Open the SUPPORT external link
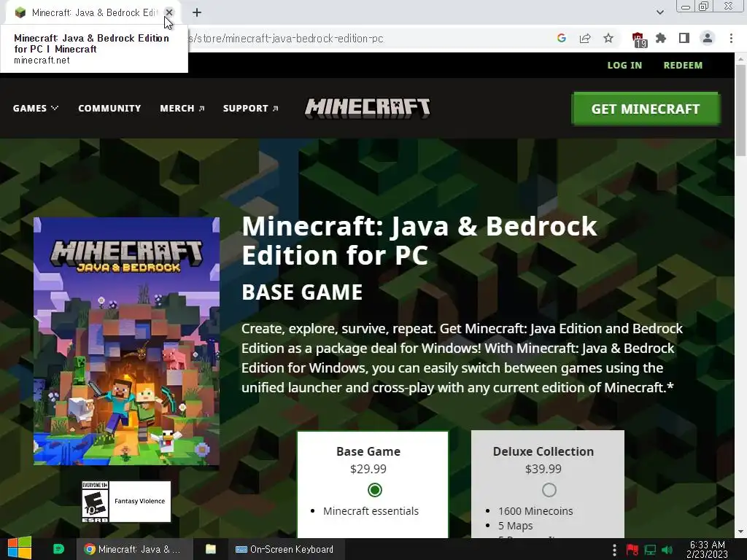Viewport: 747px width, 560px height. (x=251, y=108)
